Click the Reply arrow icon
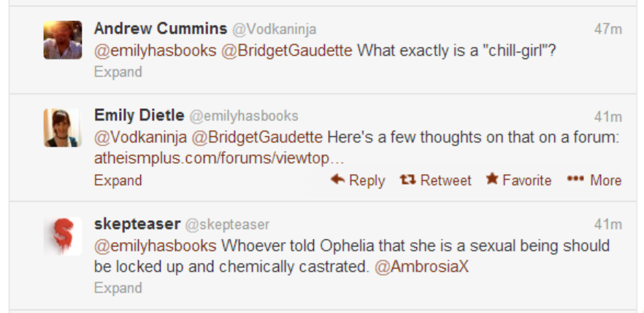 tap(337, 179)
